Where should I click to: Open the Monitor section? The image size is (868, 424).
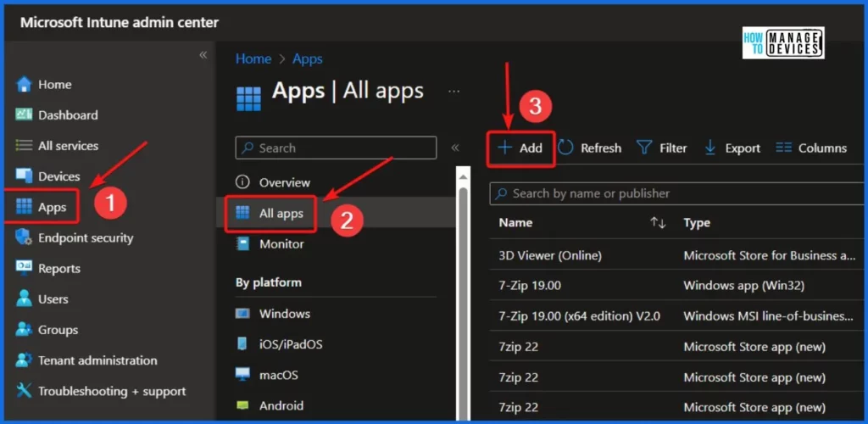tap(281, 244)
